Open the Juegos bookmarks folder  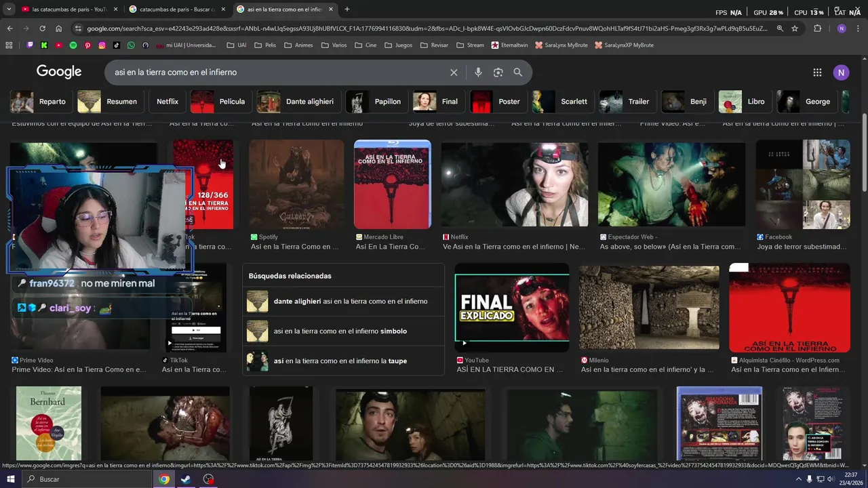click(398, 45)
